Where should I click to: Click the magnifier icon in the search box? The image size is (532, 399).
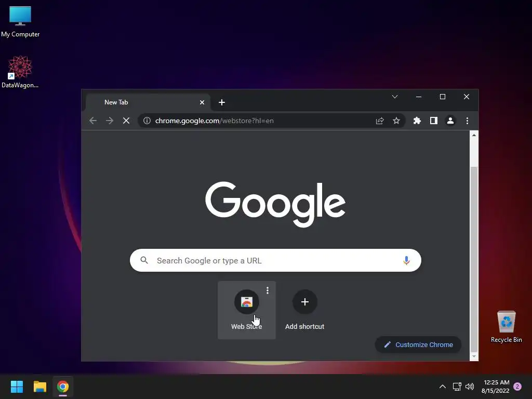(144, 260)
